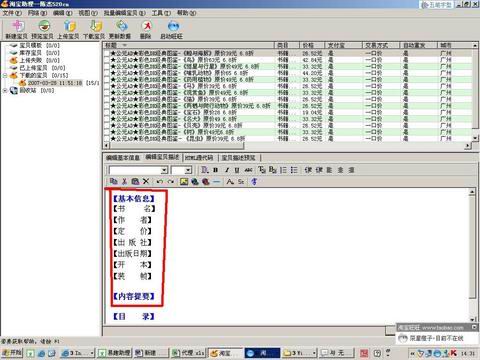Screen dimensions: 480x360
Task: Open the 工具 menu
Action: click(161, 13)
